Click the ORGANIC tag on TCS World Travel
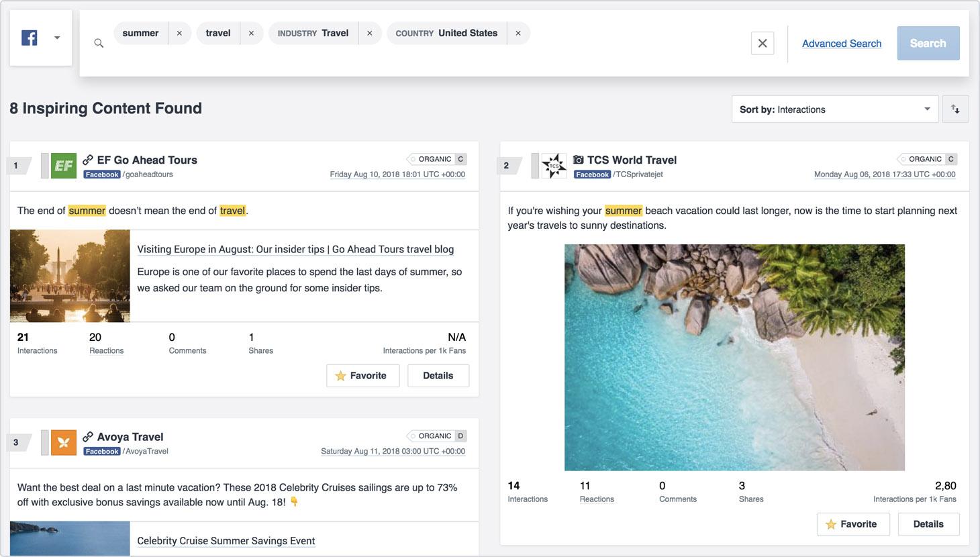980x557 pixels. [926, 159]
